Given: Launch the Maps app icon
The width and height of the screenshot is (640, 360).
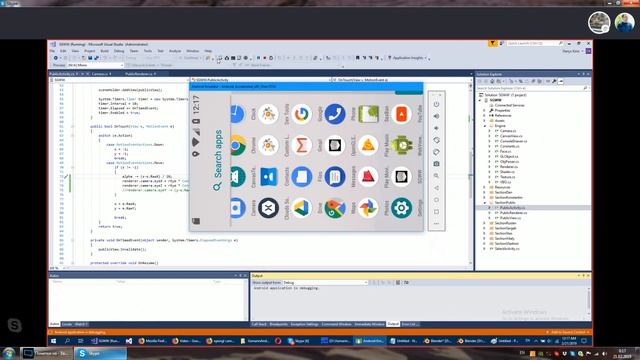Looking at the screenshot, I should (335, 208).
